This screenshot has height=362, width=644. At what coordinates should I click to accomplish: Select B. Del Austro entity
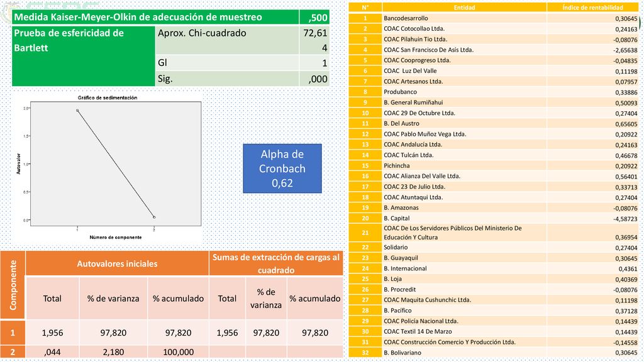402,124
